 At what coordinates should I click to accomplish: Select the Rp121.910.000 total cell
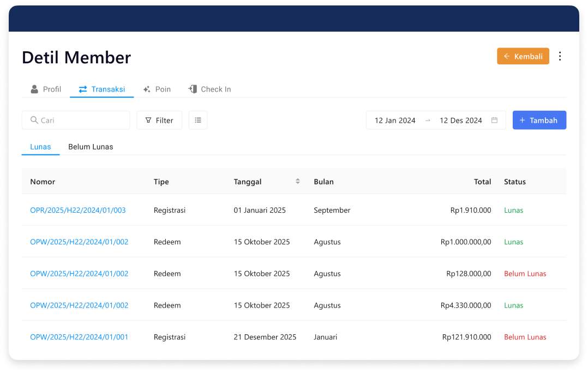click(x=466, y=337)
